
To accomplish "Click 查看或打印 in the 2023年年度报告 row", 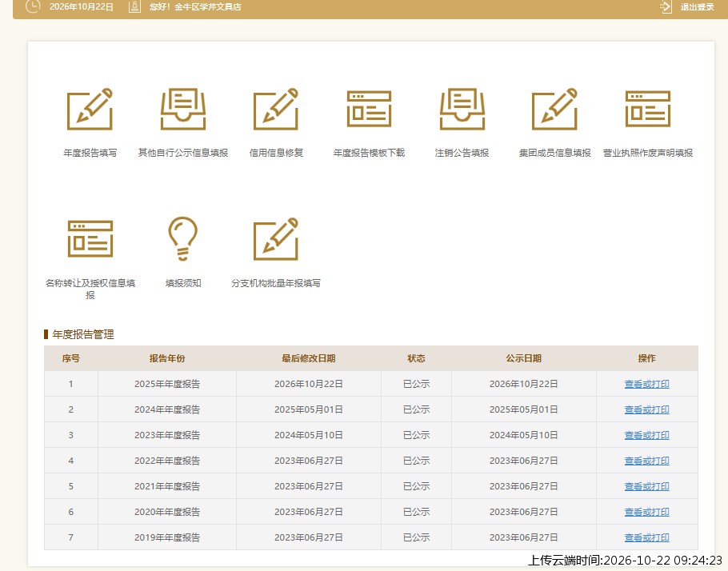I will coord(646,435).
